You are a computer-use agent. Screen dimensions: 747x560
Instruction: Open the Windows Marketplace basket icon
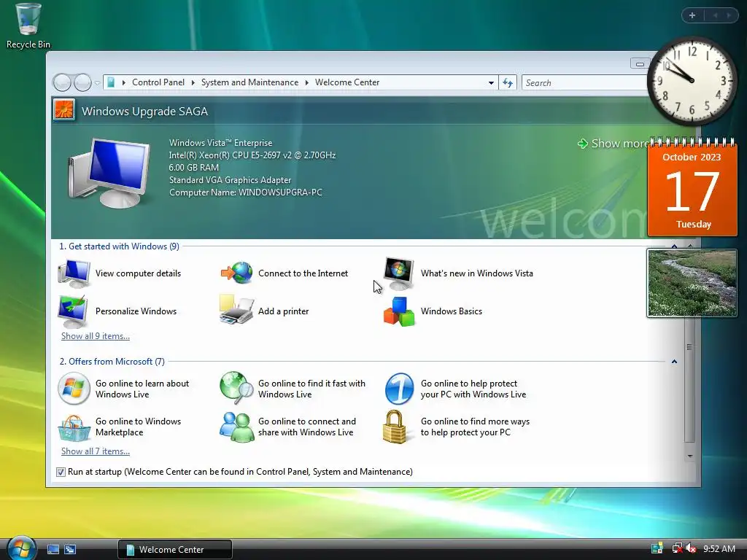(74, 427)
